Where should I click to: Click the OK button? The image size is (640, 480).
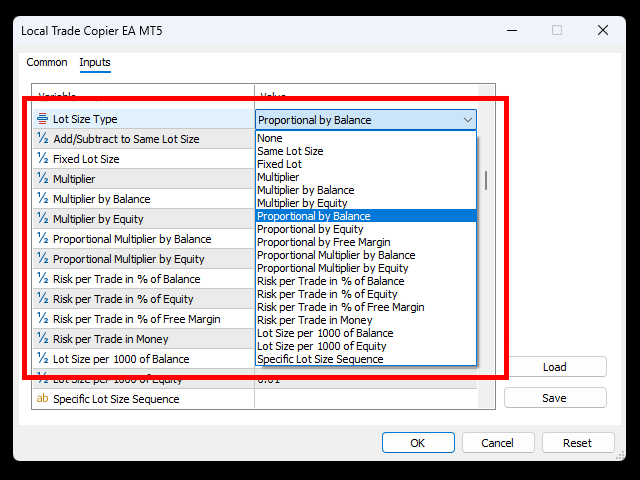418,443
